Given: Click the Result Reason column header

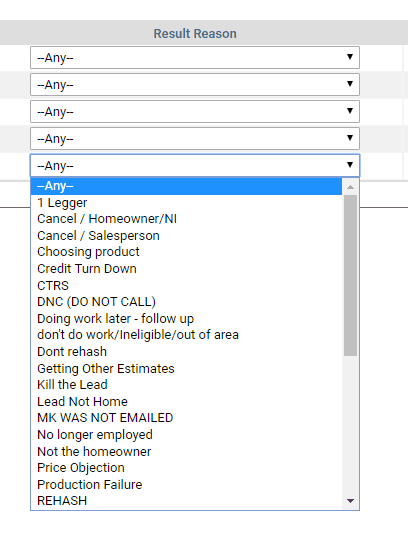Looking at the screenshot, I should [x=195, y=34].
